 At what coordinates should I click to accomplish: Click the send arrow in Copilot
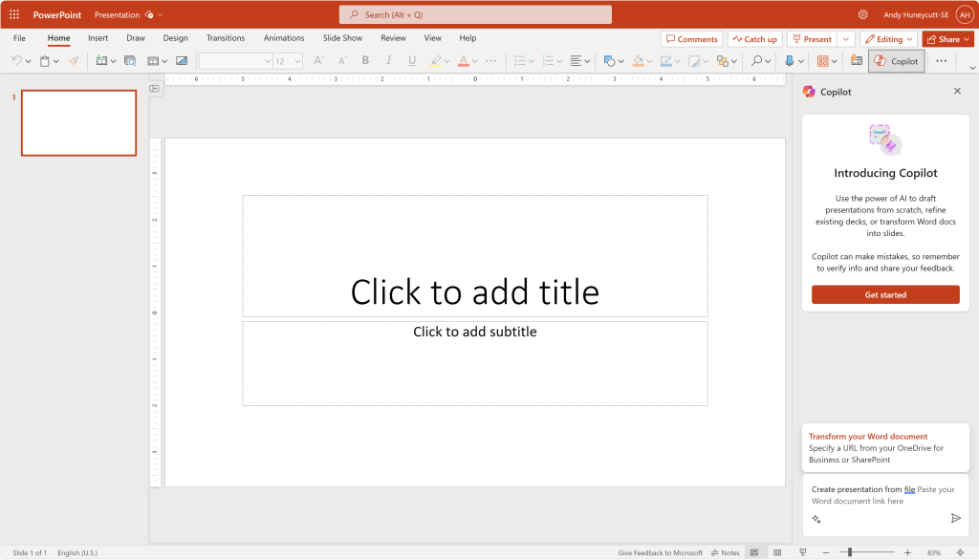(955, 518)
